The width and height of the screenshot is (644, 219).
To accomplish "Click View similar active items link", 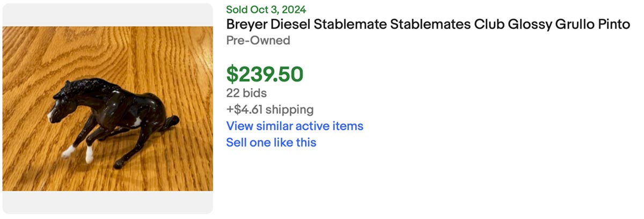I will [x=295, y=126].
